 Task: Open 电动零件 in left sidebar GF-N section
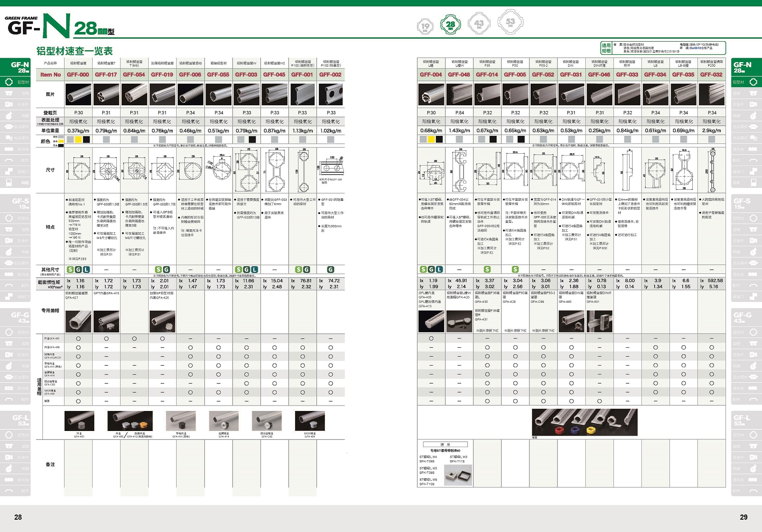(15, 138)
